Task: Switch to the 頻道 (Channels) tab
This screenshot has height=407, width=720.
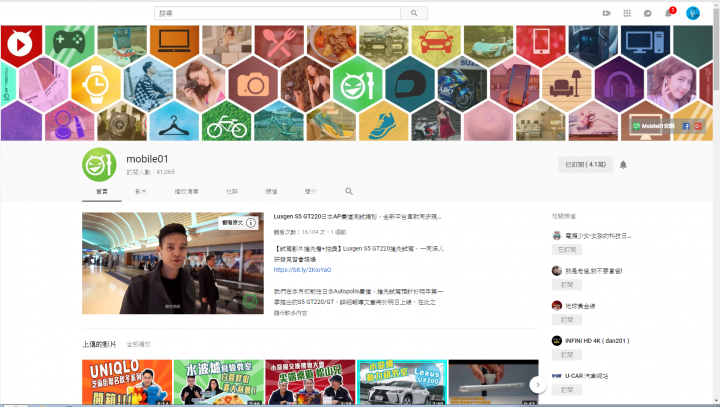Action: [271, 192]
